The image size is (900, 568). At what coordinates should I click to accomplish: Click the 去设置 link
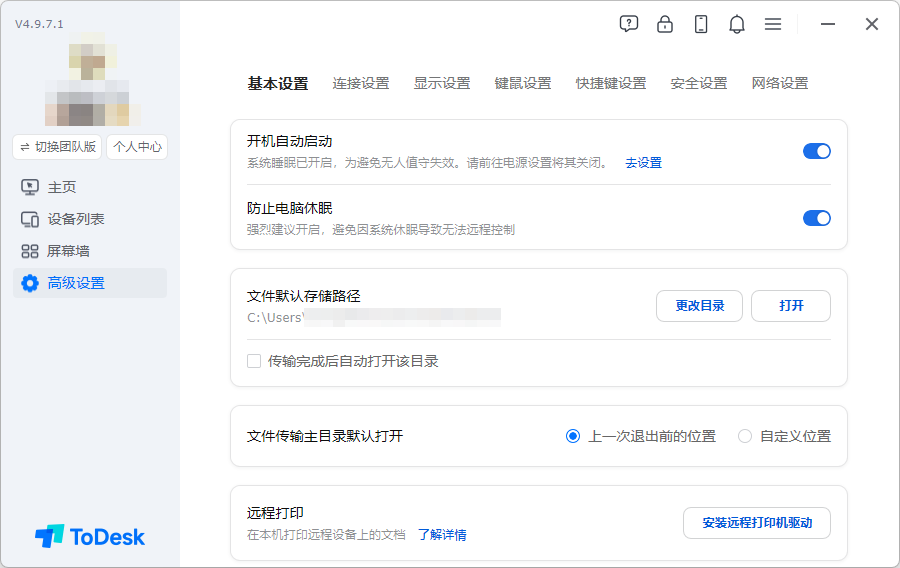(x=643, y=163)
